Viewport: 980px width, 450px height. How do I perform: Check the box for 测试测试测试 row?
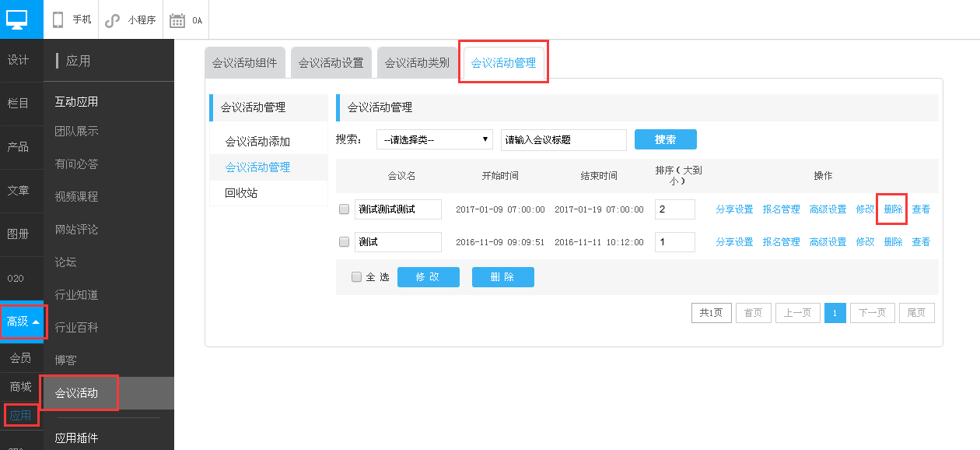tap(345, 209)
